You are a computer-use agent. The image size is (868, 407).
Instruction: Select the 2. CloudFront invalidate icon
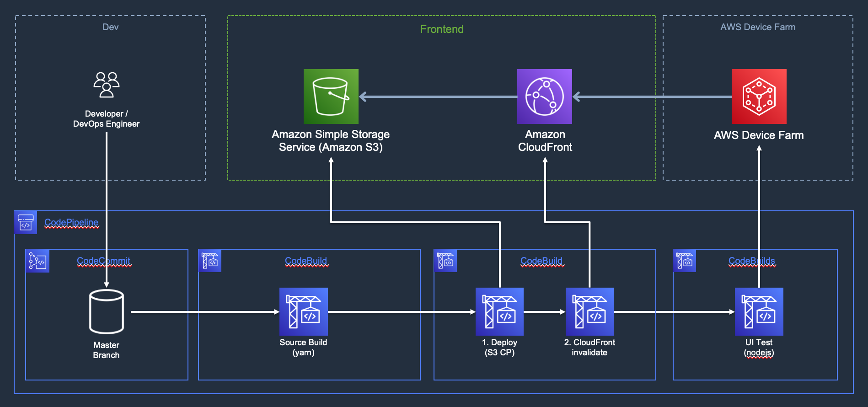(589, 311)
